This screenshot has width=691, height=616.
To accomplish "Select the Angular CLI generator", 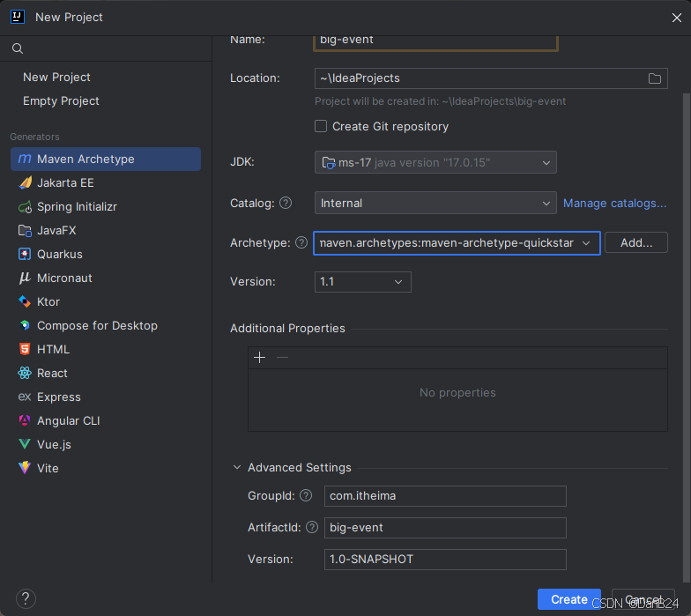I will pos(106,420).
